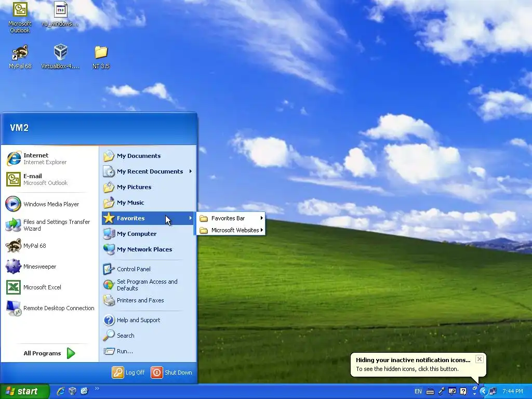Open Remote Desktop Connection
Viewport: 532px width, 399px height.
coord(49,308)
